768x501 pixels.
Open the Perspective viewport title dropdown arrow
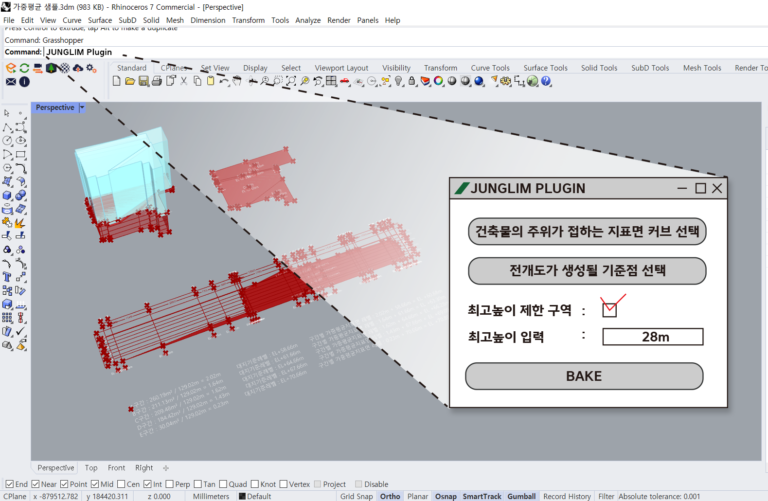82,107
